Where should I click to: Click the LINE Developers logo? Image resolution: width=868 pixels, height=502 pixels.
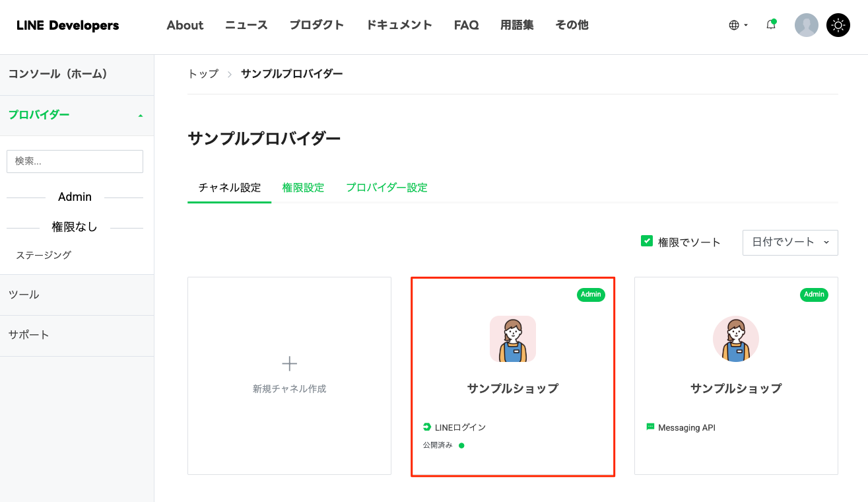[63, 25]
